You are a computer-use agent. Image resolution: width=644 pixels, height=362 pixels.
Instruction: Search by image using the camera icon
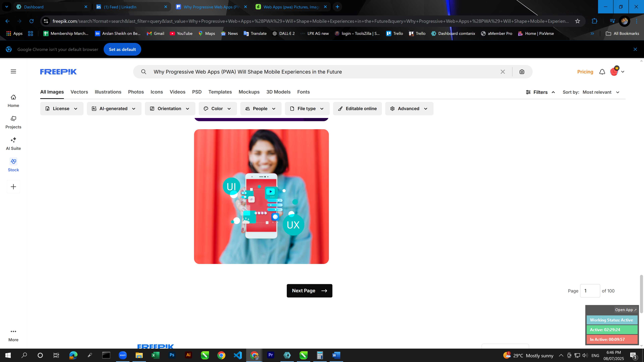pos(522,72)
